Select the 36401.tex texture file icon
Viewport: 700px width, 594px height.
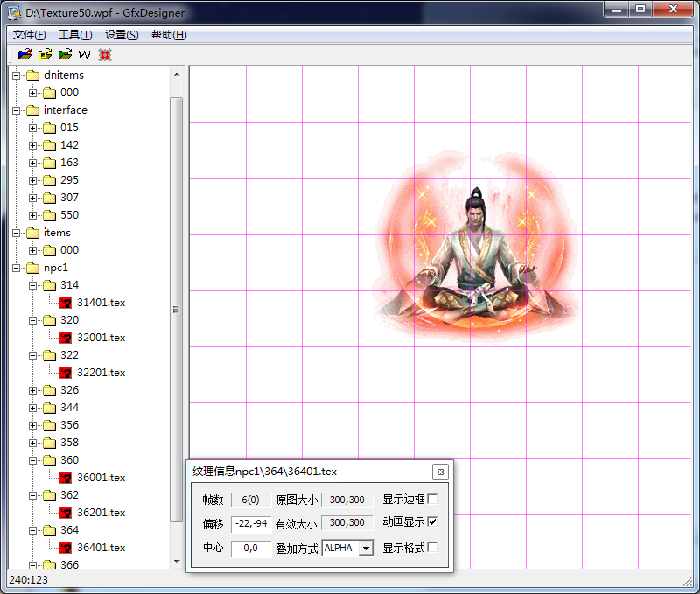pyautogui.click(x=66, y=547)
